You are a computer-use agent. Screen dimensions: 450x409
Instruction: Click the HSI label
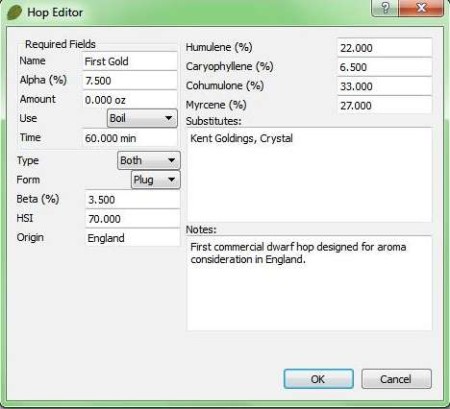pos(25,218)
